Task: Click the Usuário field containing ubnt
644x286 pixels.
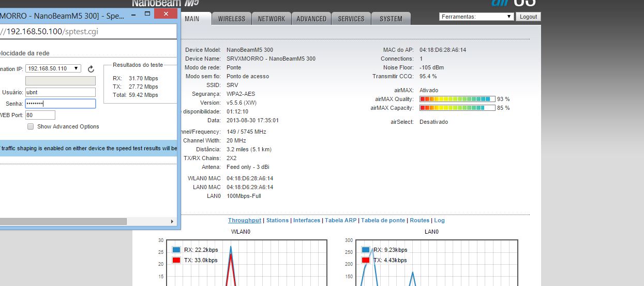Action: 61,92
